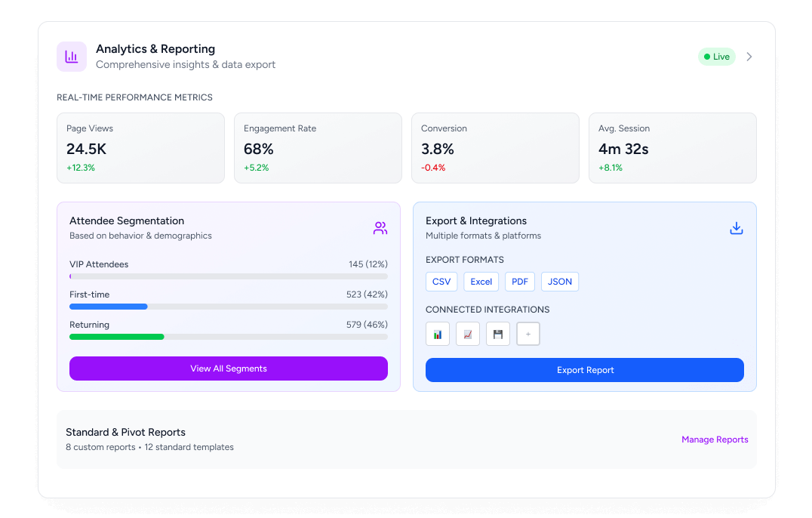
Task: Open the Conversion metric card
Action: (495, 148)
